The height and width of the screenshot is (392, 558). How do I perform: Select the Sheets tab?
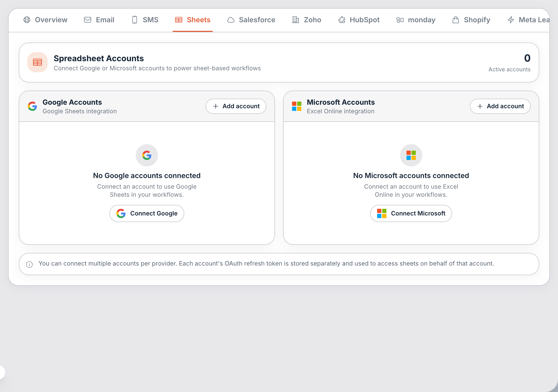click(x=193, y=20)
